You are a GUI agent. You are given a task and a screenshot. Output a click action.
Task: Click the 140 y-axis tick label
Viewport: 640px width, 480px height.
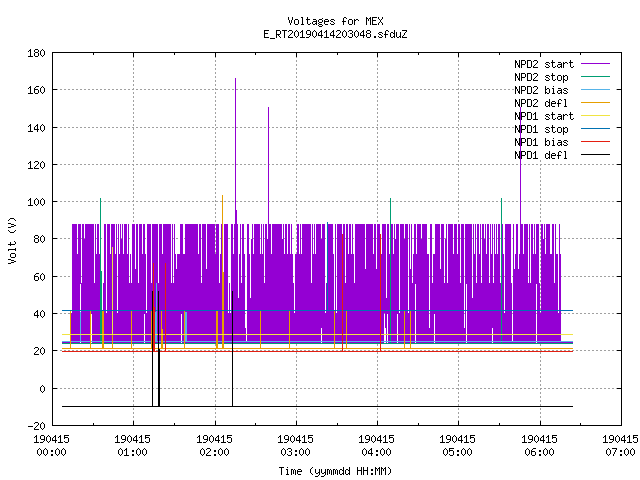(36, 128)
